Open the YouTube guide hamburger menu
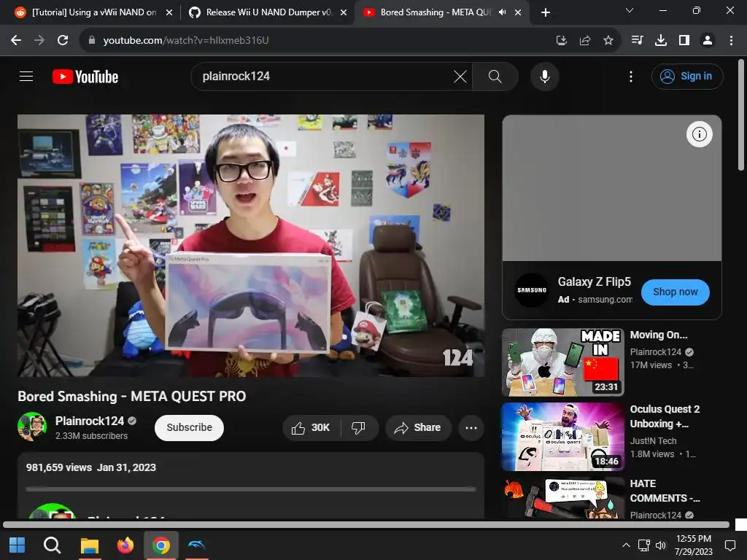 (x=26, y=76)
